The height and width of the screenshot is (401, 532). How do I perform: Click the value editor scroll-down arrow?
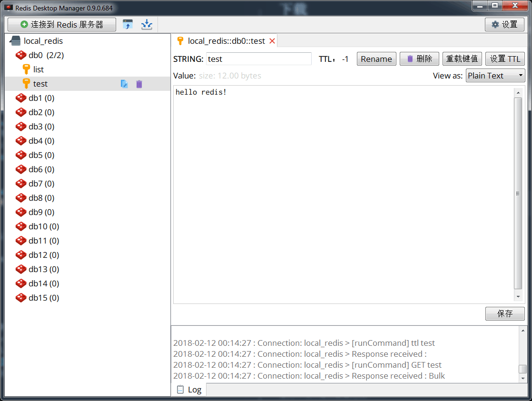click(x=518, y=296)
